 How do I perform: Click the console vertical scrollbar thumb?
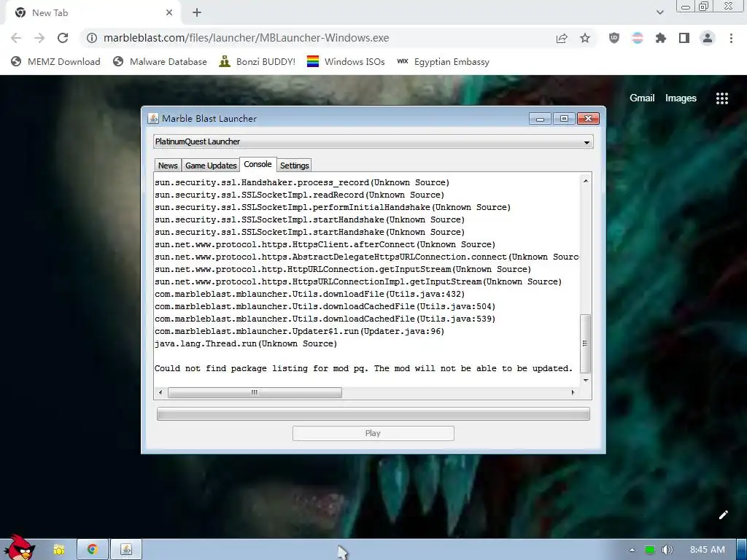(586, 344)
